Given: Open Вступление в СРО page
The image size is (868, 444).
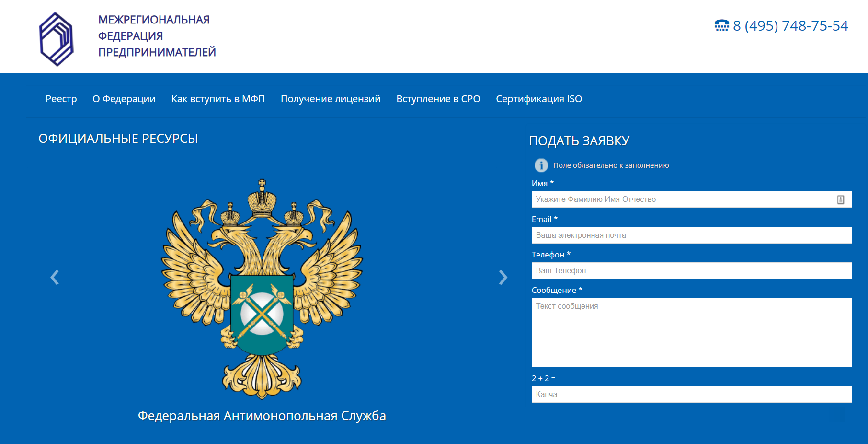Looking at the screenshot, I should tap(438, 99).
